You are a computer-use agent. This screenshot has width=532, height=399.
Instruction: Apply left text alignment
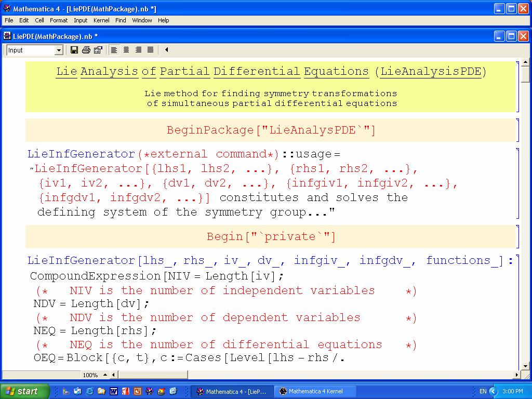click(114, 50)
